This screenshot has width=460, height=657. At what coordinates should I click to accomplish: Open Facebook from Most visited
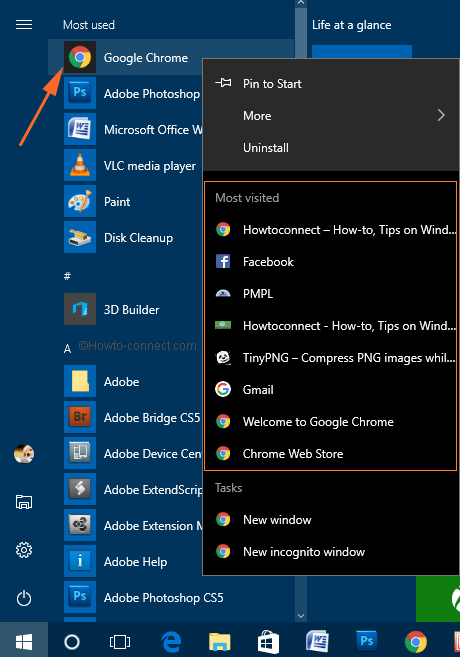331,261
